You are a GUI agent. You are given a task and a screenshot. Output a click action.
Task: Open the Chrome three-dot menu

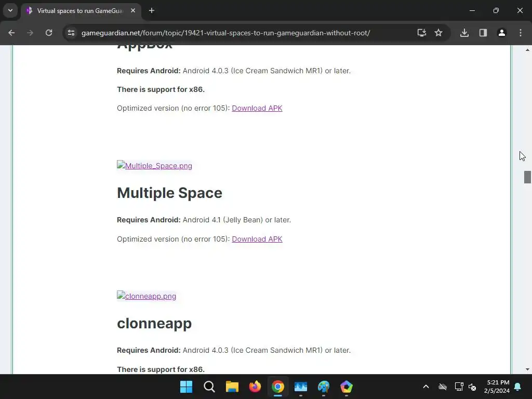tap(521, 33)
